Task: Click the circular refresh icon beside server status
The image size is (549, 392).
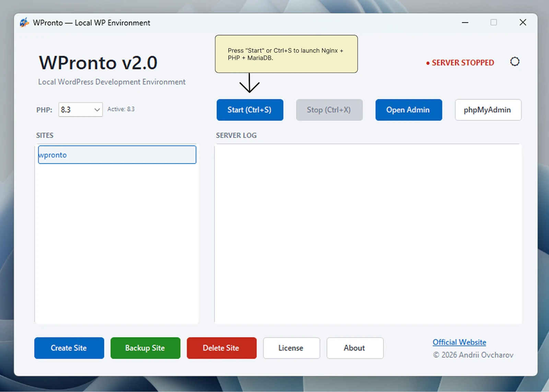Action: [x=515, y=62]
